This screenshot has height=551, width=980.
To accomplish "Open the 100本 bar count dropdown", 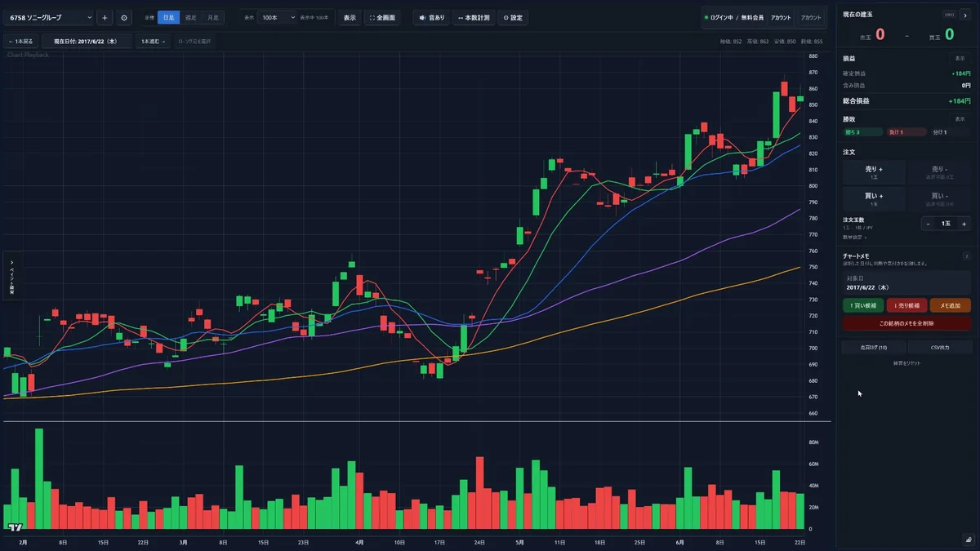I will [x=277, y=17].
